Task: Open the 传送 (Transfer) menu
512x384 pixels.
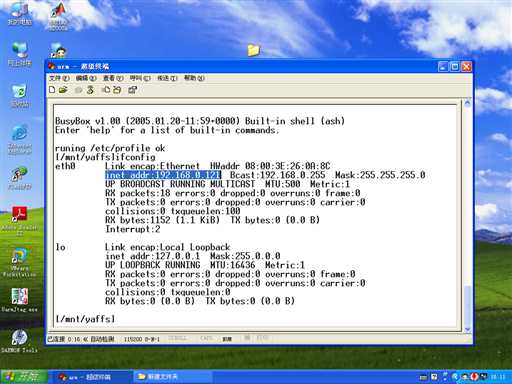Action: (x=167, y=78)
